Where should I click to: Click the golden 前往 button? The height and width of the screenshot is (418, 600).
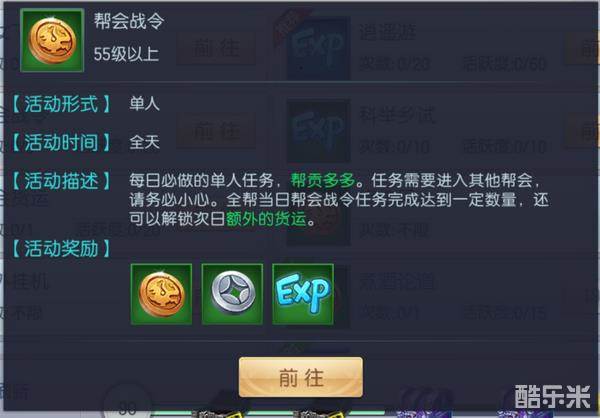pos(301,377)
